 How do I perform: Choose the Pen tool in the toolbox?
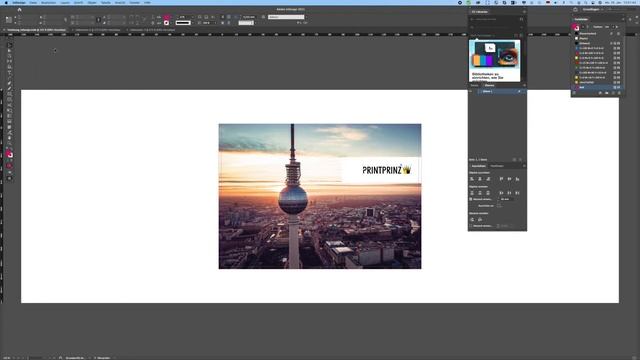click(10, 83)
